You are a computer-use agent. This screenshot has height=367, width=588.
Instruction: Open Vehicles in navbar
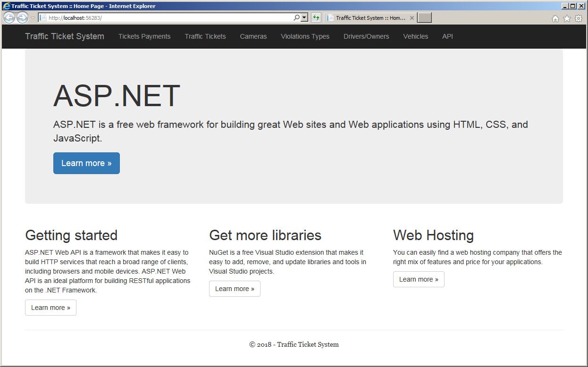pos(416,36)
